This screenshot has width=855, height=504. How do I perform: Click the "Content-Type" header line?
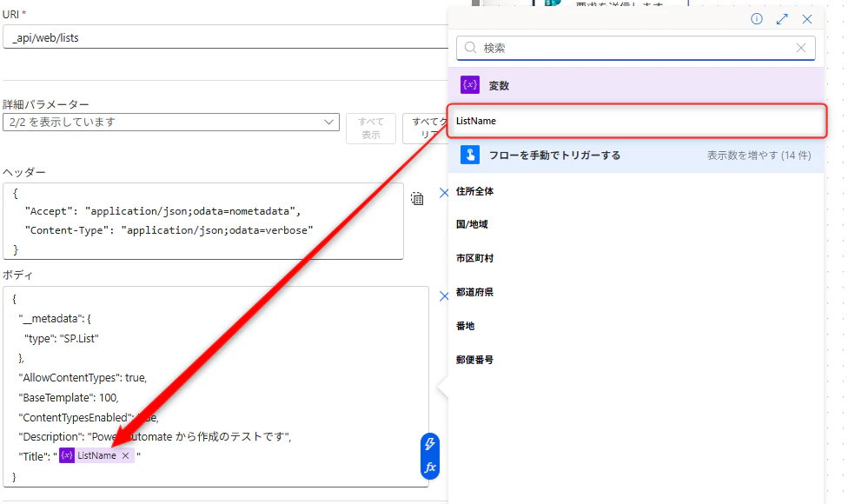click(x=169, y=230)
